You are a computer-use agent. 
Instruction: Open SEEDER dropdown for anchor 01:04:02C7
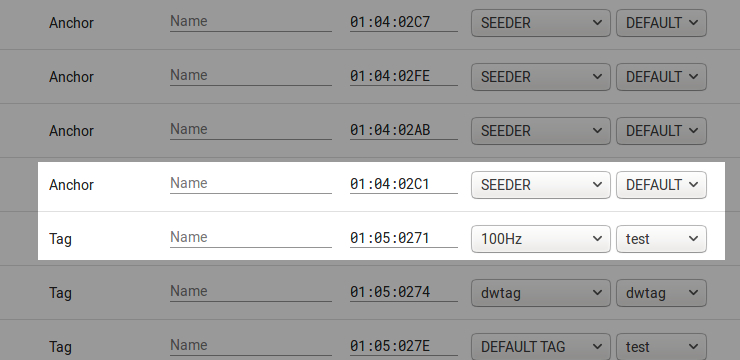(541, 23)
